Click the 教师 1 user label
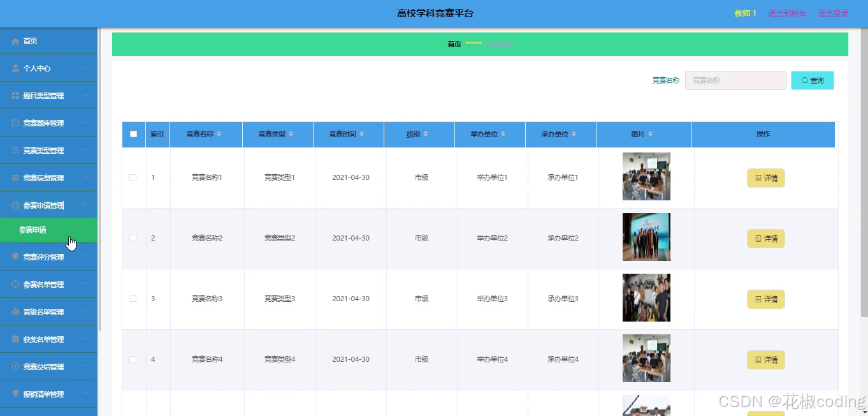Viewport: 868px width, 416px height. pyautogui.click(x=746, y=13)
